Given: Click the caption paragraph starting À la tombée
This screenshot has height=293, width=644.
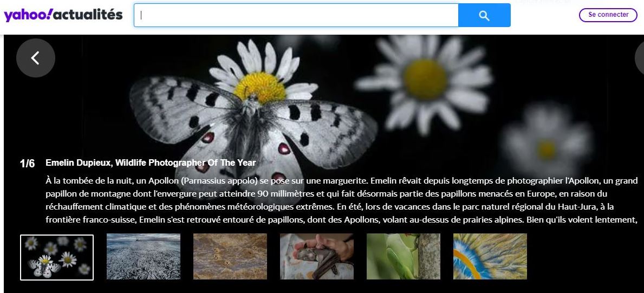Looking at the screenshot, I should click(x=341, y=200).
